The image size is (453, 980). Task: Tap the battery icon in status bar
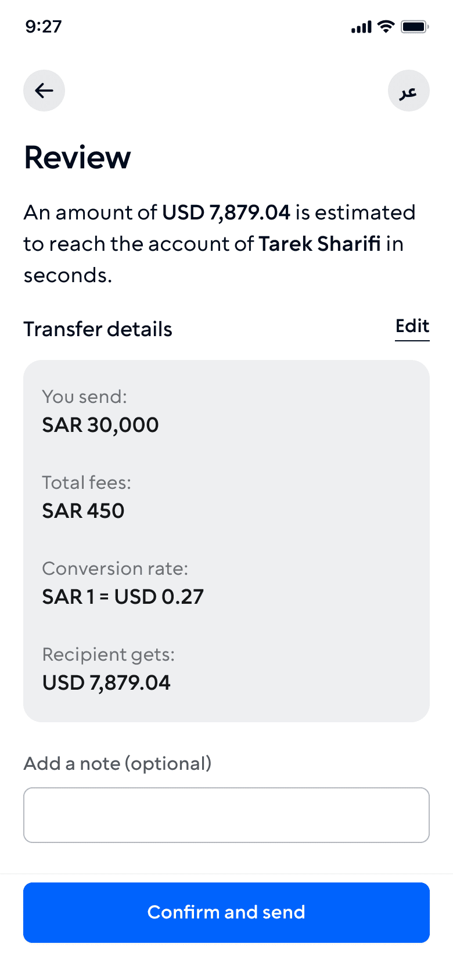tap(415, 27)
